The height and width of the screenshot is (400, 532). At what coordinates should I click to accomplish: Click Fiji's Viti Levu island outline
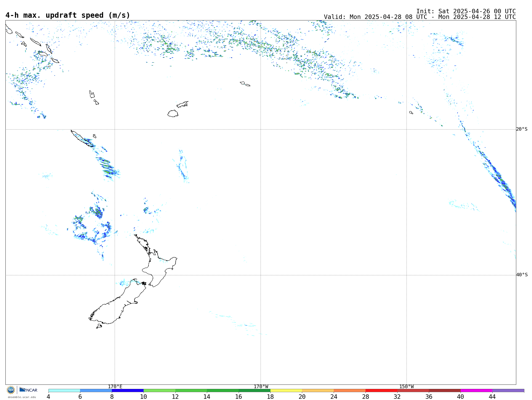[x=173, y=114]
